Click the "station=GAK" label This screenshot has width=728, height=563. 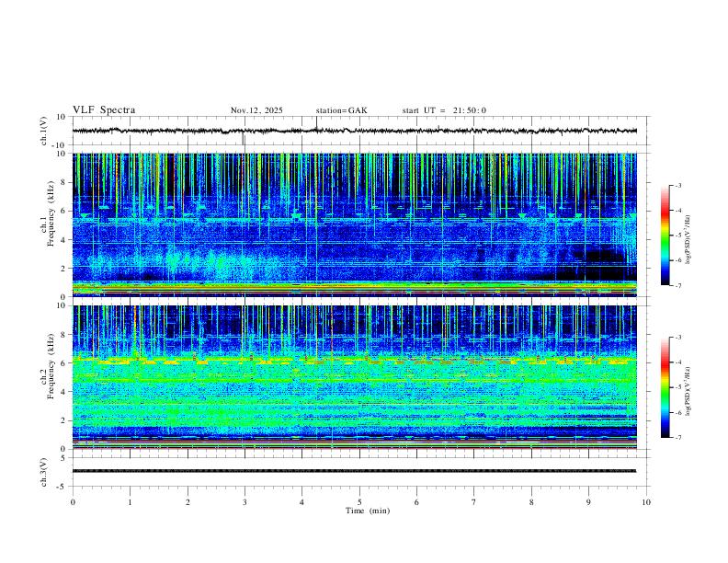(341, 110)
